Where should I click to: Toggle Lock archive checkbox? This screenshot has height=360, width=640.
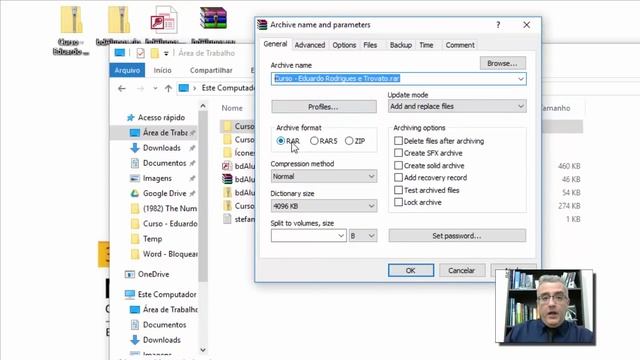tap(398, 202)
